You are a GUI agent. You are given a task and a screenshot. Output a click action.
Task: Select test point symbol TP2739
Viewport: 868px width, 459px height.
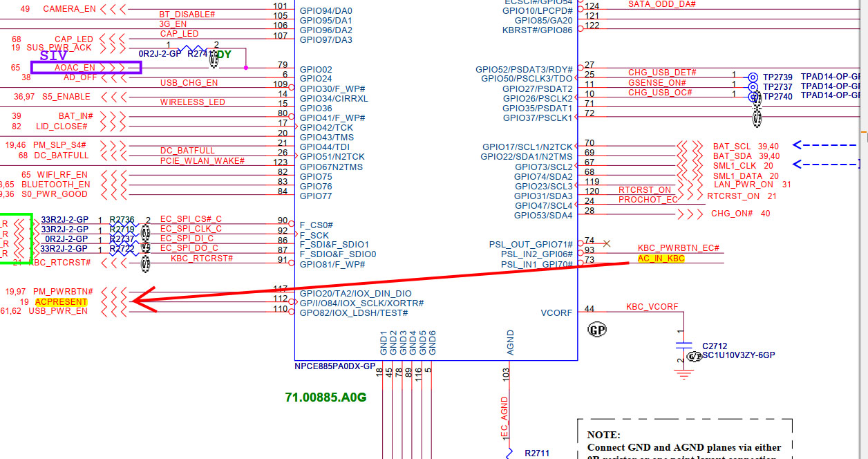(753, 77)
